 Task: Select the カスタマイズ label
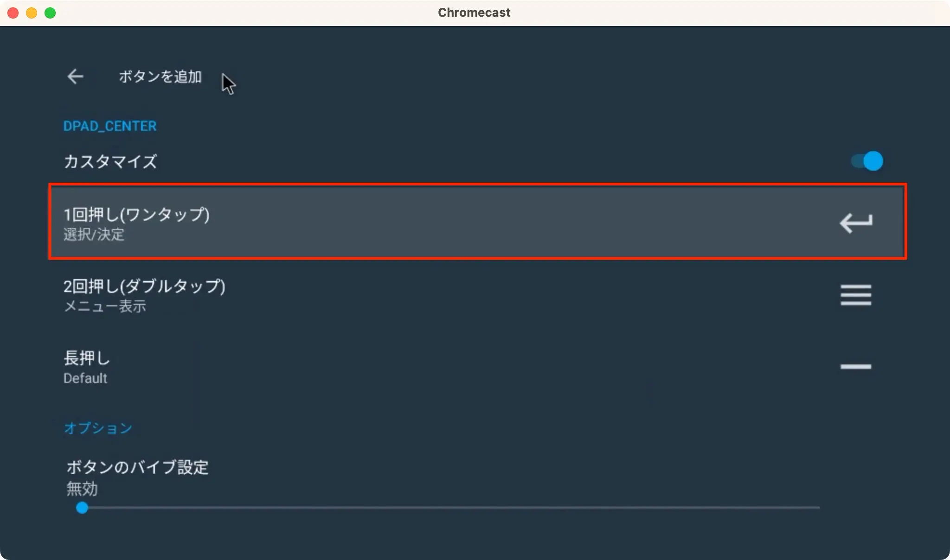110,161
